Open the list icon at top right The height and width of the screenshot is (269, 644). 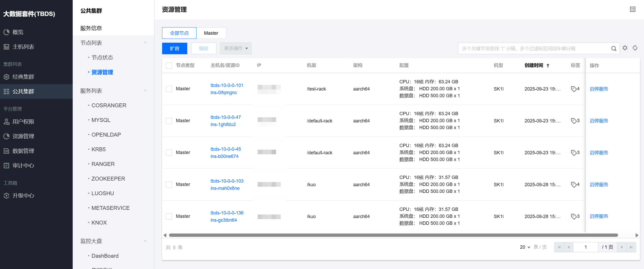632,10
